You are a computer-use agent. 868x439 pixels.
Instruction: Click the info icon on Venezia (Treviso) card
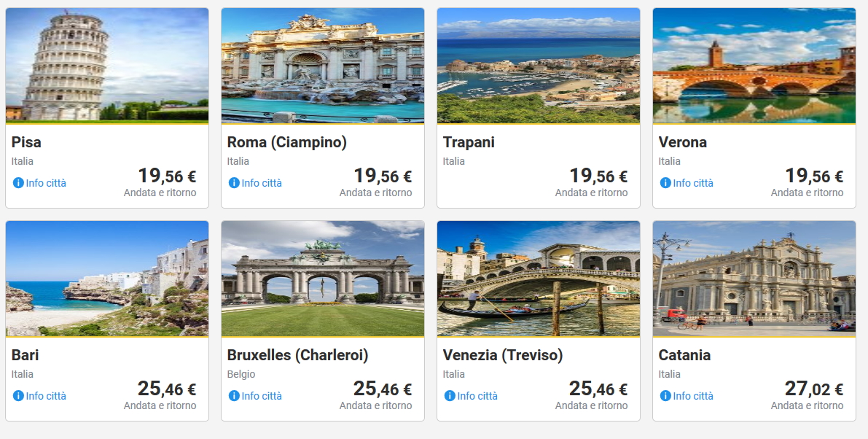click(450, 396)
